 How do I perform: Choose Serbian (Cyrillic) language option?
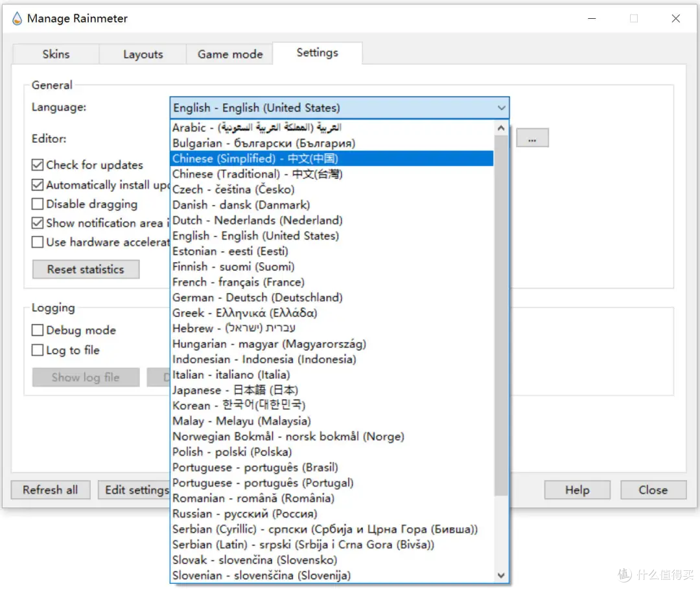(332, 529)
